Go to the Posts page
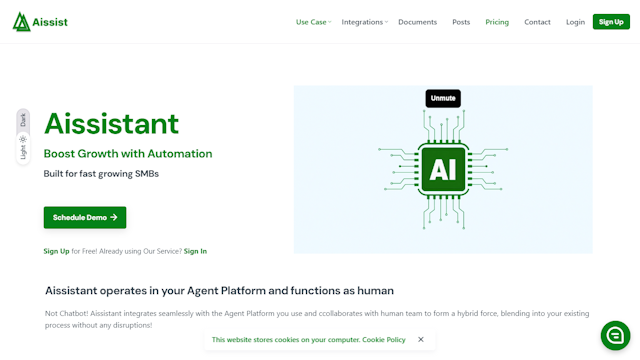Screen dimensions: 640x360 coord(461,22)
